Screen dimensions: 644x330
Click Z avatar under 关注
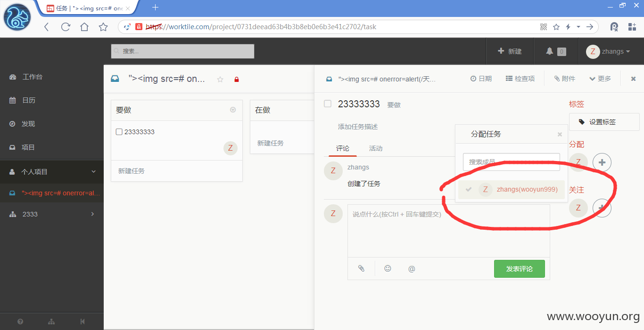point(578,208)
